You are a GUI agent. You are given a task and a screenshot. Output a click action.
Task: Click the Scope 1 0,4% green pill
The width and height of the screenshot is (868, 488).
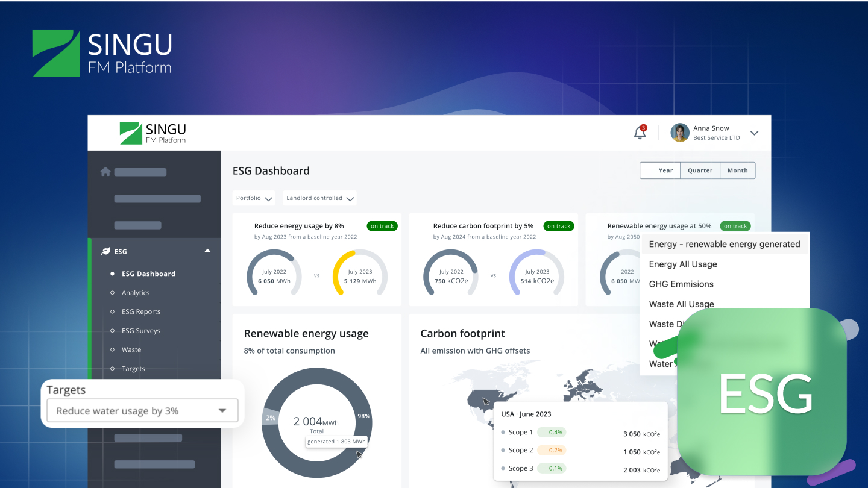point(551,433)
